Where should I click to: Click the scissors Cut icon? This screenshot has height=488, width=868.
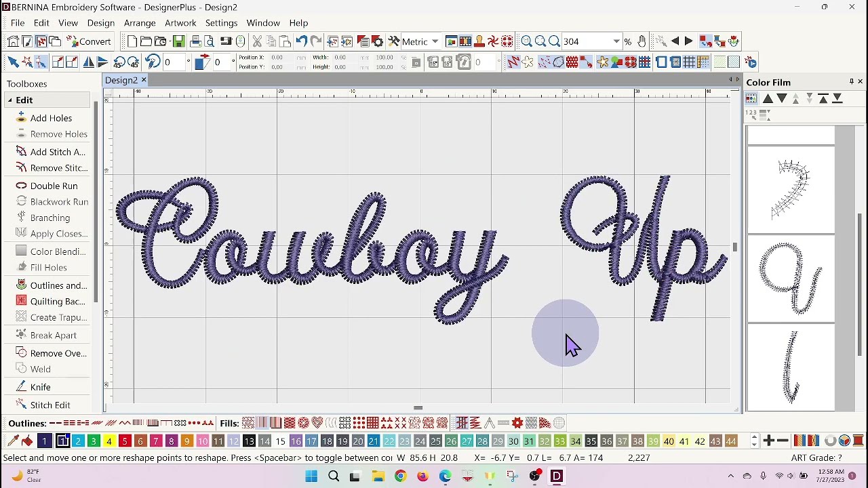click(257, 42)
